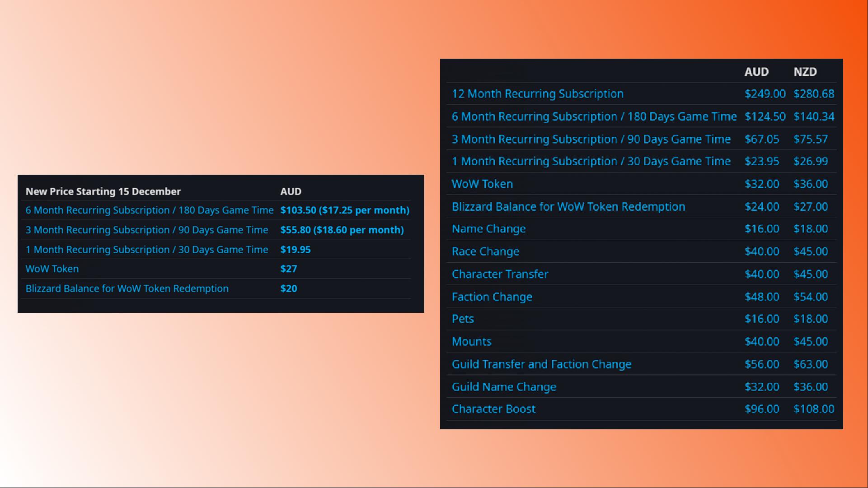Select the $27 WoW Token price
The width and height of the screenshot is (868, 488).
[x=289, y=269]
